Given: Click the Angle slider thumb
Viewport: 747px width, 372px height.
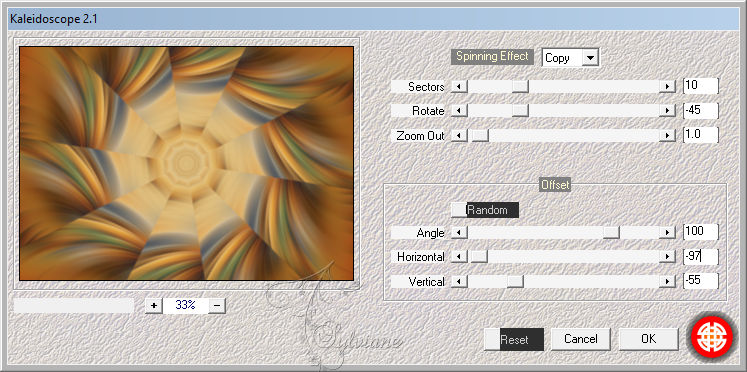Looking at the screenshot, I should (x=611, y=232).
